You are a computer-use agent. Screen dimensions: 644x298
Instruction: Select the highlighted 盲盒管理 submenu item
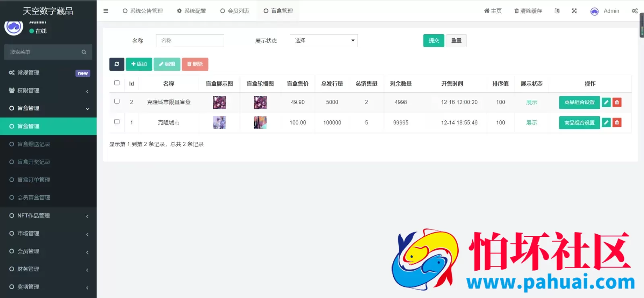(x=48, y=126)
